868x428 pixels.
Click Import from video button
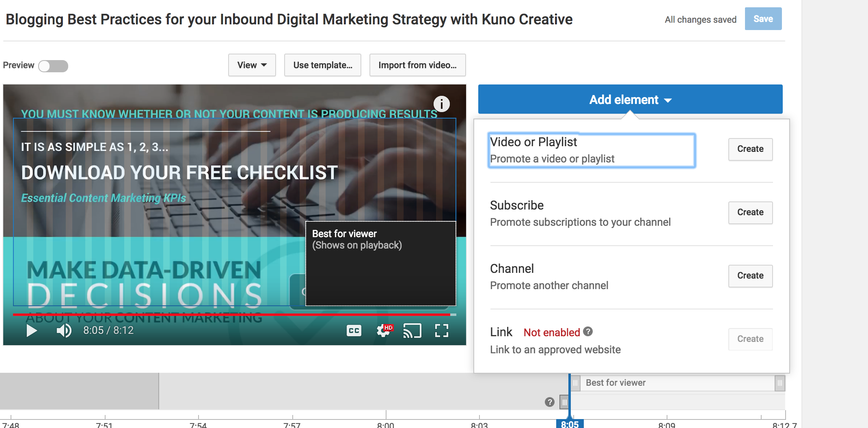click(417, 65)
